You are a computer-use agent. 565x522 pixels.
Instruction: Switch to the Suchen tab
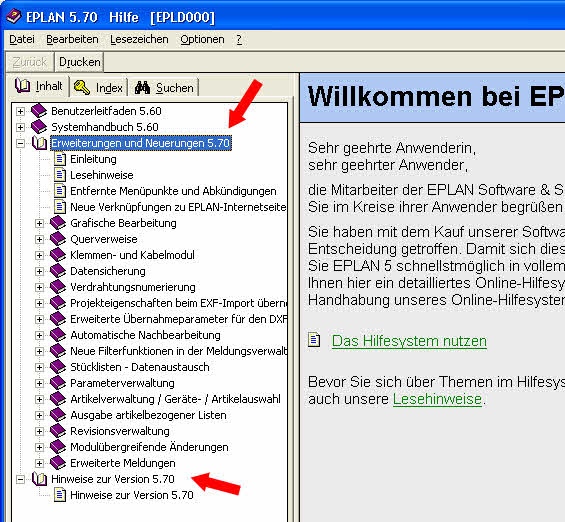pyautogui.click(x=164, y=88)
